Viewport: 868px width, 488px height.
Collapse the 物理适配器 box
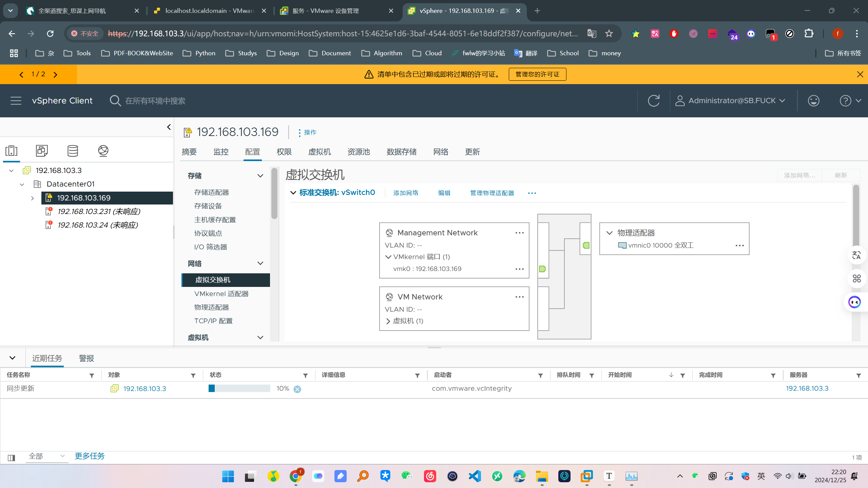coord(609,233)
